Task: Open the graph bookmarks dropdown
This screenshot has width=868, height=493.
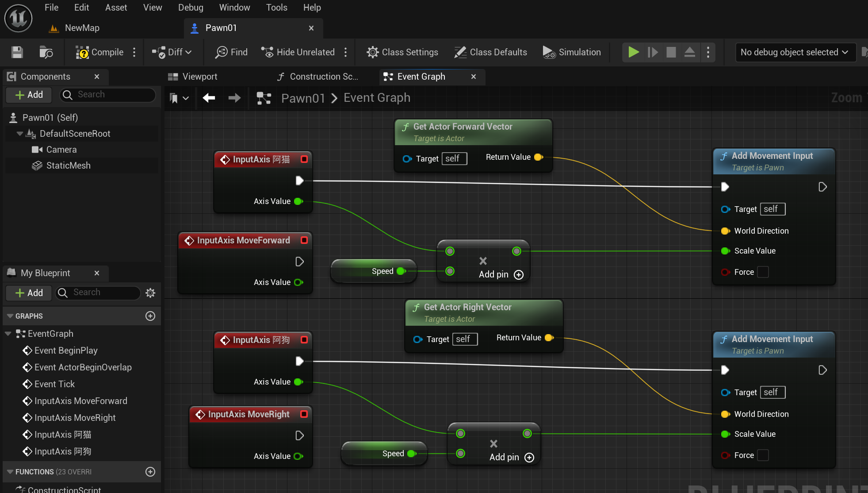Action: coord(179,98)
